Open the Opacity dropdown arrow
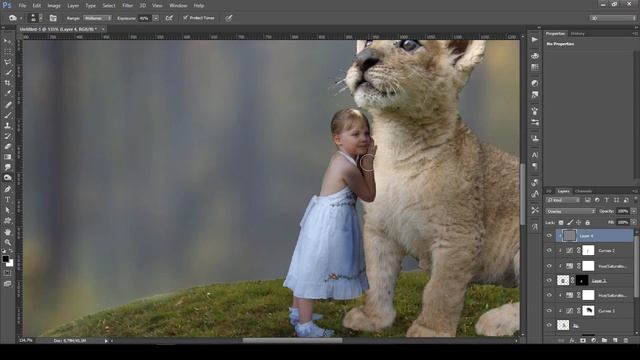Viewport: 640px width, 360px height. pyautogui.click(x=633, y=211)
